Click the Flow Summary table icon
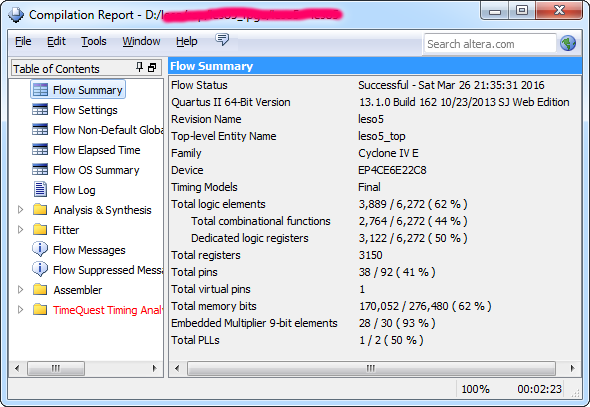Screen dimensions: 590x407 coord(40,90)
